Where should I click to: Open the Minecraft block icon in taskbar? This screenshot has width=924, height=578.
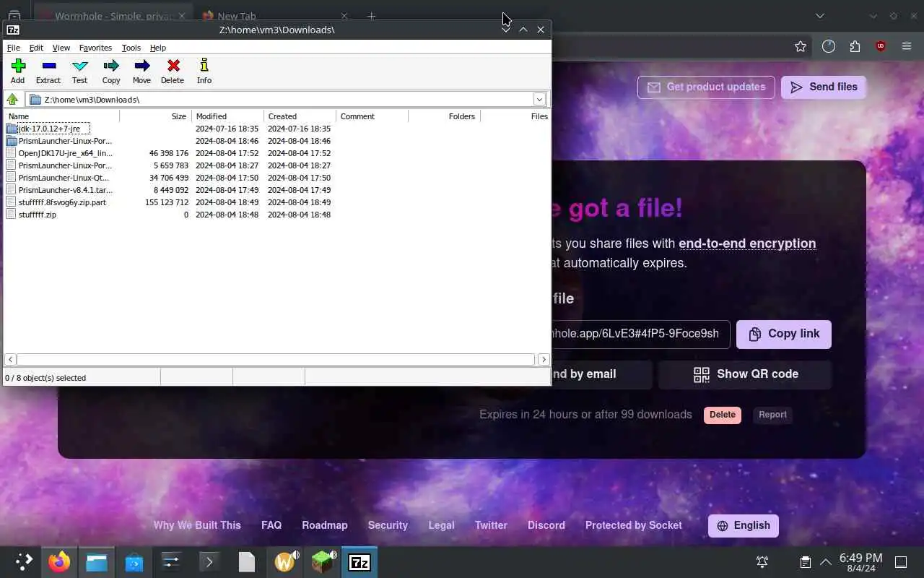pyautogui.click(x=322, y=561)
